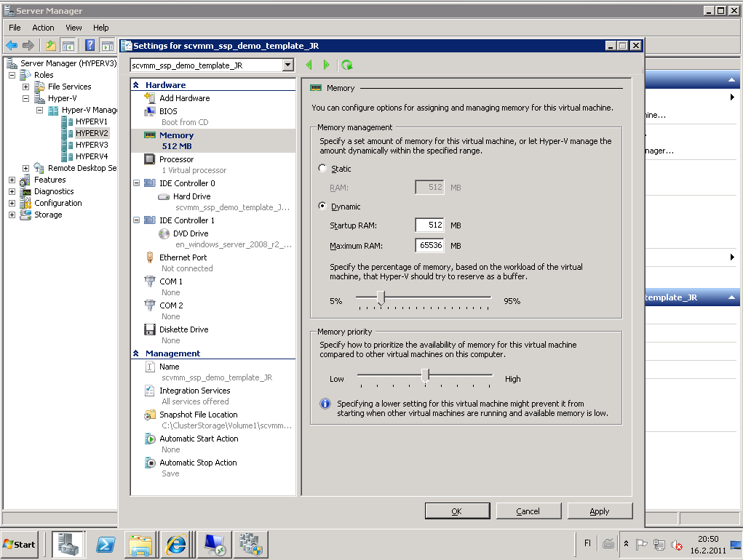Select the Dynamic memory radio button
Screen dimensions: 743x560
322,206
